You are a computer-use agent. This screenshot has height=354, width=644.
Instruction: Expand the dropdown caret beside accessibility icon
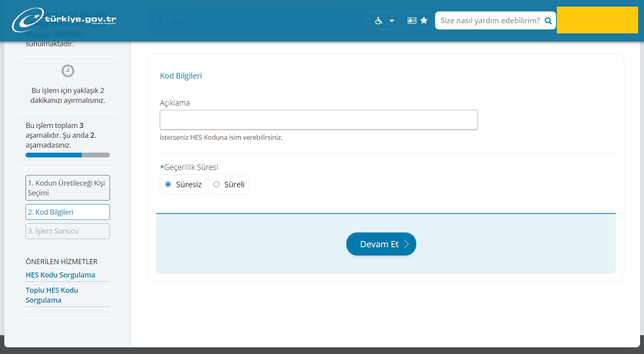pyautogui.click(x=392, y=21)
